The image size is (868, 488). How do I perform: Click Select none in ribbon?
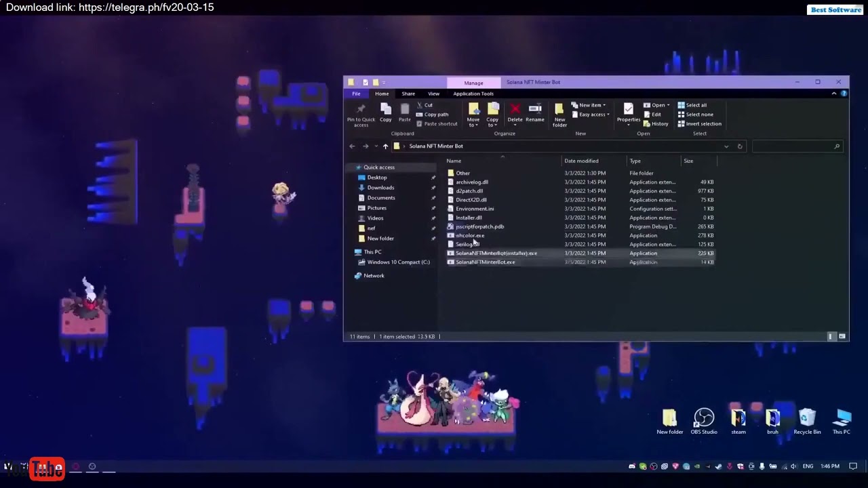tap(695, 115)
